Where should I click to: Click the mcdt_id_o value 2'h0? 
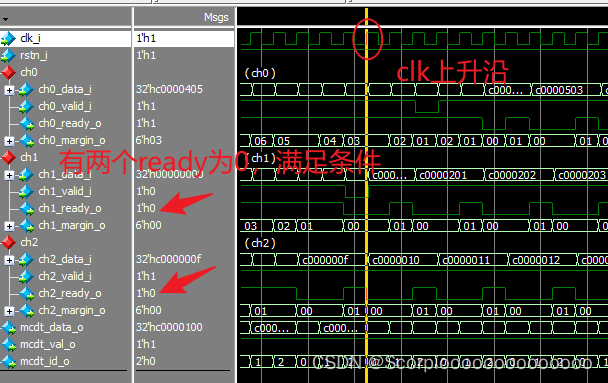(x=146, y=361)
